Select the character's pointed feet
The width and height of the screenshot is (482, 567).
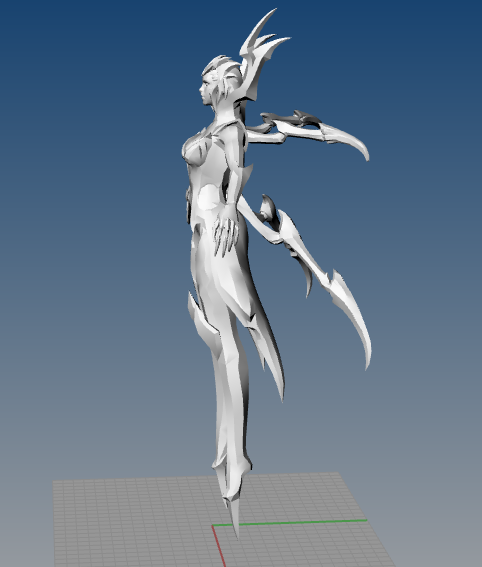pos(231,499)
